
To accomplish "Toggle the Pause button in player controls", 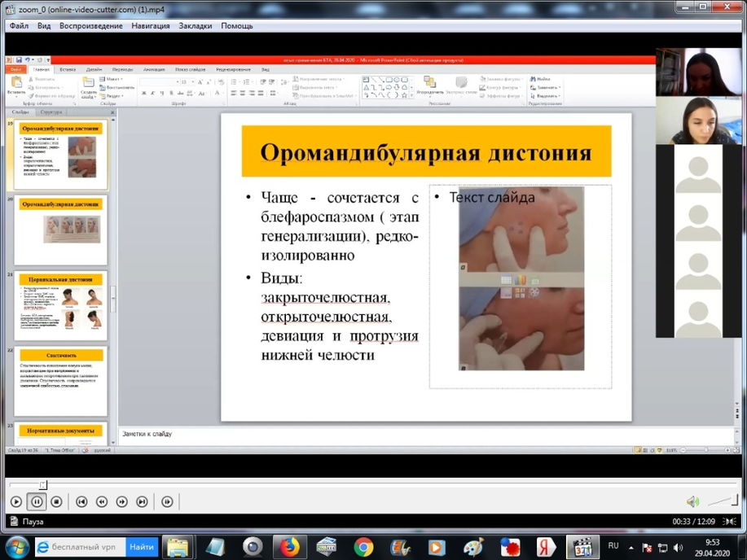I will (x=36, y=501).
